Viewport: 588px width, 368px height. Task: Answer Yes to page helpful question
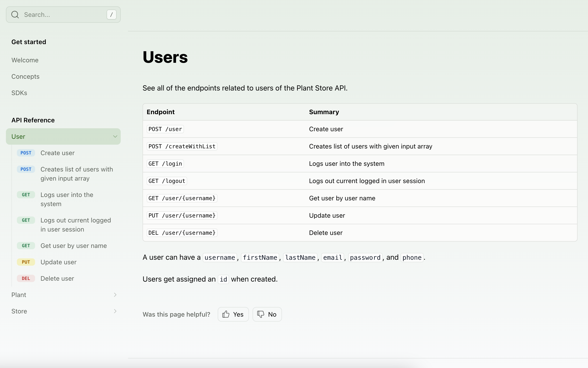coord(233,314)
